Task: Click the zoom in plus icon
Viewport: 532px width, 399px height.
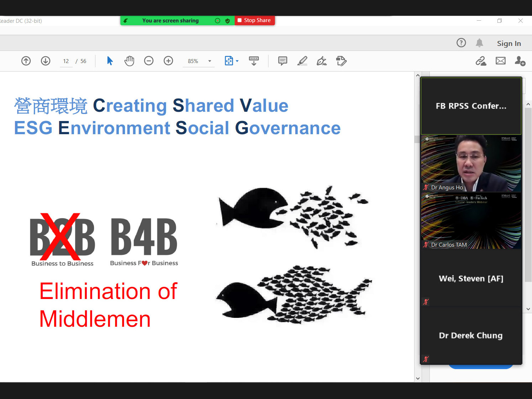Action: click(x=168, y=61)
